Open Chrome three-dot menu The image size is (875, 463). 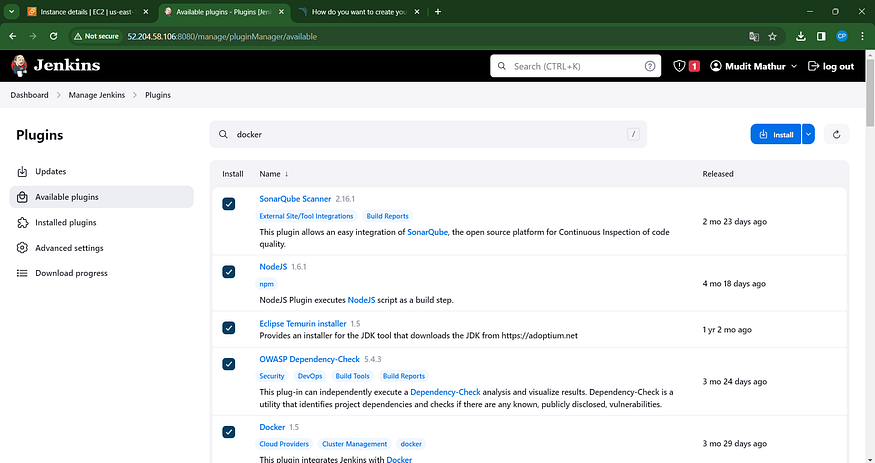pos(862,36)
